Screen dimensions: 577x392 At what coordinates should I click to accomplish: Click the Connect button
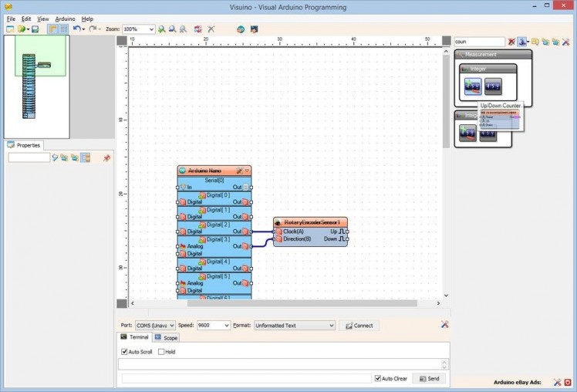(359, 326)
